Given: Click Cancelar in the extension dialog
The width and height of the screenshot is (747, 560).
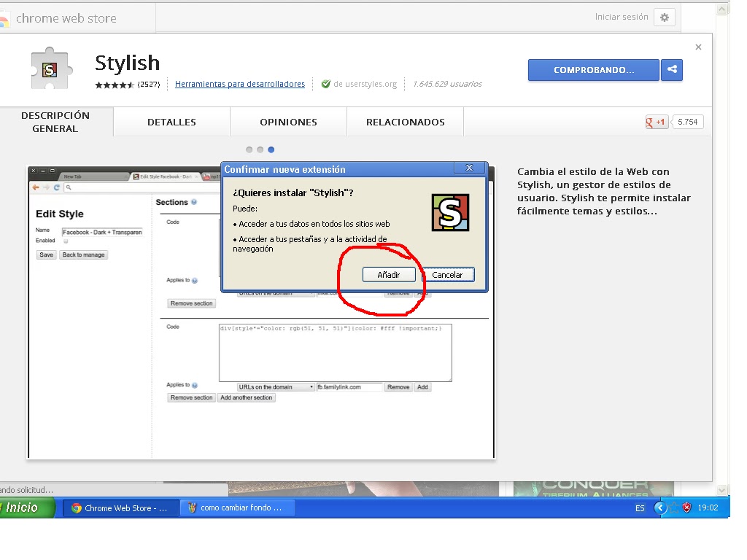Looking at the screenshot, I should point(447,275).
